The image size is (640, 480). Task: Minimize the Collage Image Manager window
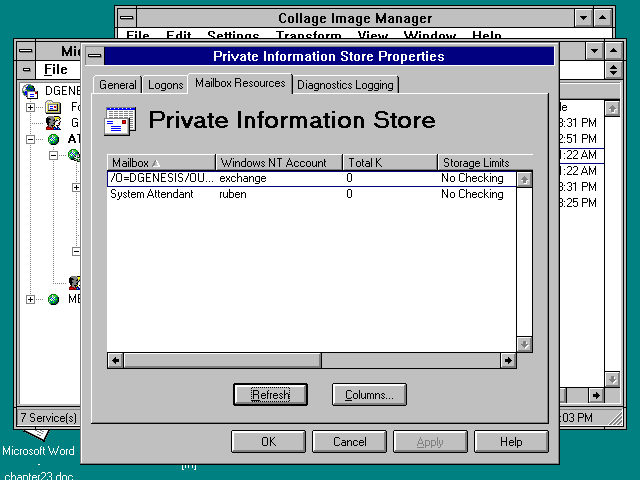tap(584, 18)
